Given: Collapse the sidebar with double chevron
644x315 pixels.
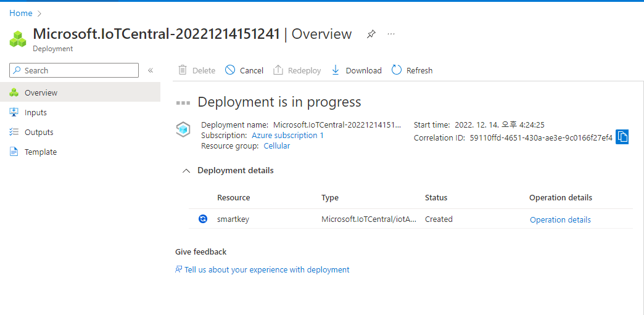Looking at the screenshot, I should 151,70.
